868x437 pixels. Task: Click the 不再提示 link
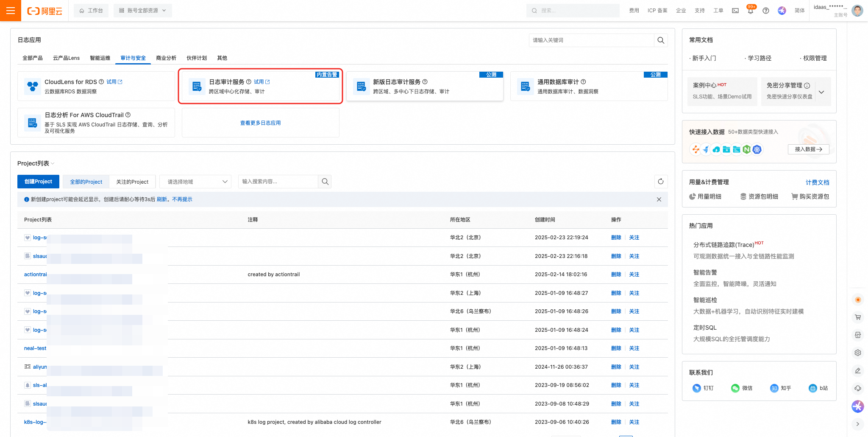(182, 199)
